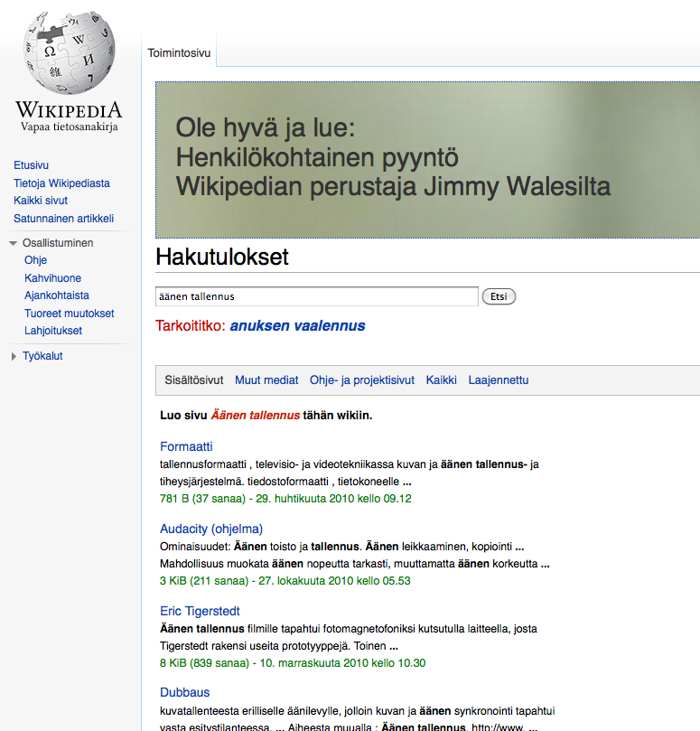This screenshot has width=700, height=731.
Task: Open the Toimintosivu tab
Action: point(179,53)
